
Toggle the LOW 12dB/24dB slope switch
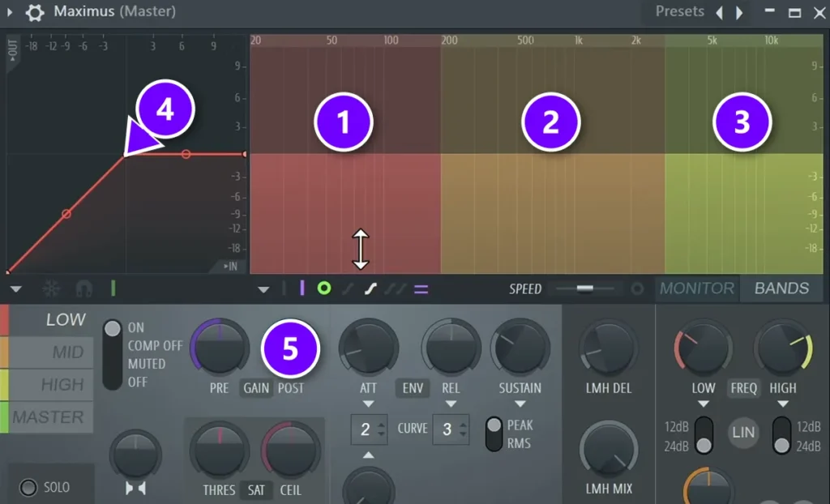point(704,436)
